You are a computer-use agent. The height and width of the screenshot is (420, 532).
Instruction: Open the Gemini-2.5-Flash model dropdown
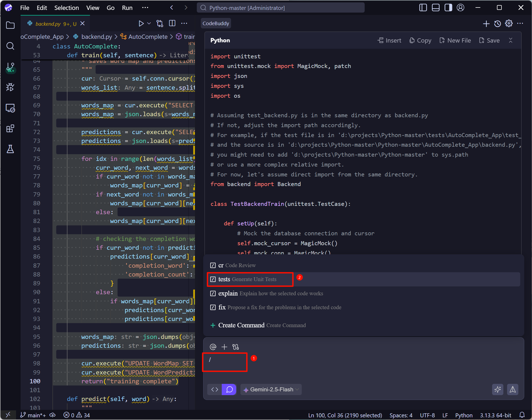pyautogui.click(x=271, y=389)
